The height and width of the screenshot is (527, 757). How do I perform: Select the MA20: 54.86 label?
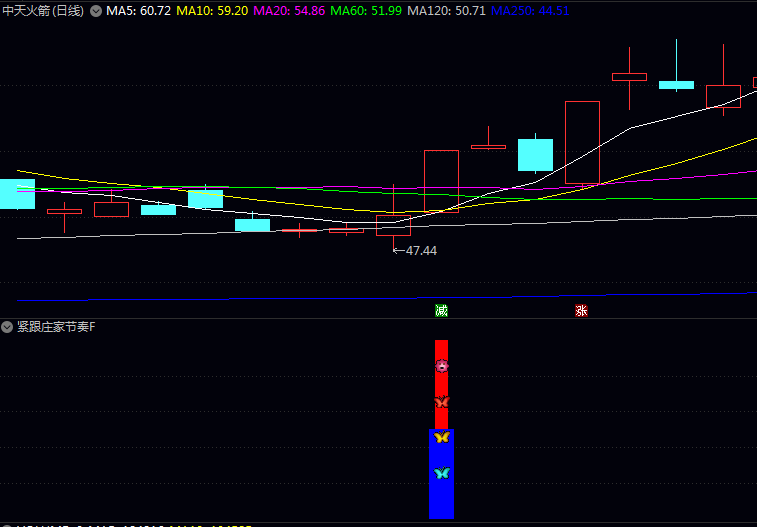[x=289, y=11]
